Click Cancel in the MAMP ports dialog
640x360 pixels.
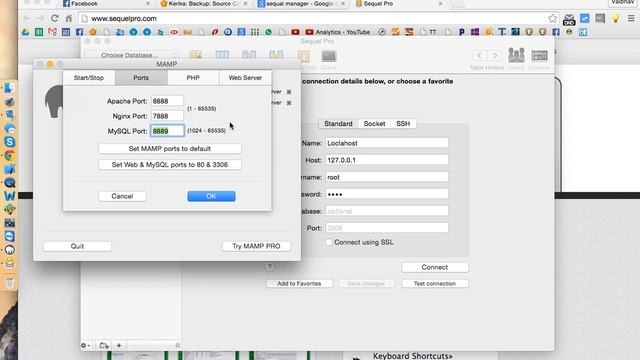(x=122, y=196)
